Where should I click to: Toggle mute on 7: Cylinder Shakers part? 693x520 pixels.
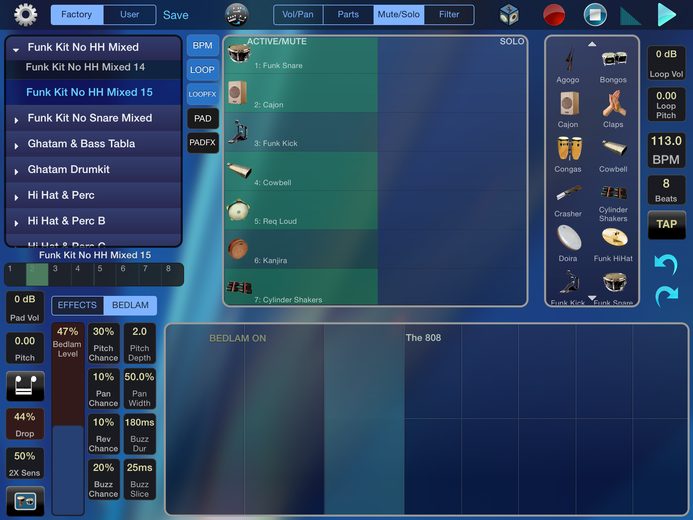[x=301, y=286]
